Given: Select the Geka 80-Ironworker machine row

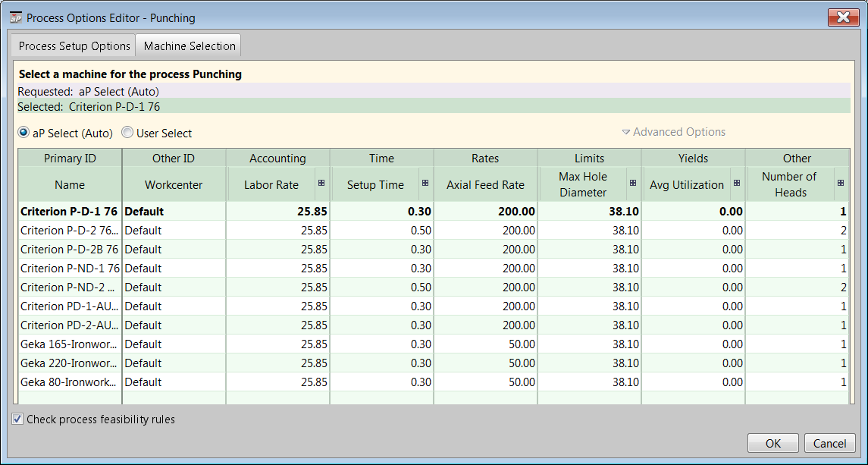Looking at the screenshot, I should click(434, 382).
